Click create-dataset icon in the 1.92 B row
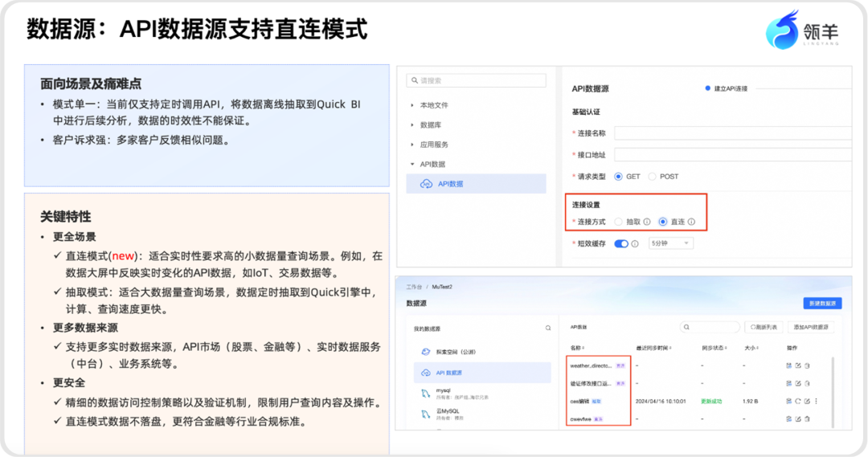868x457 pixels. [x=789, y=401]
